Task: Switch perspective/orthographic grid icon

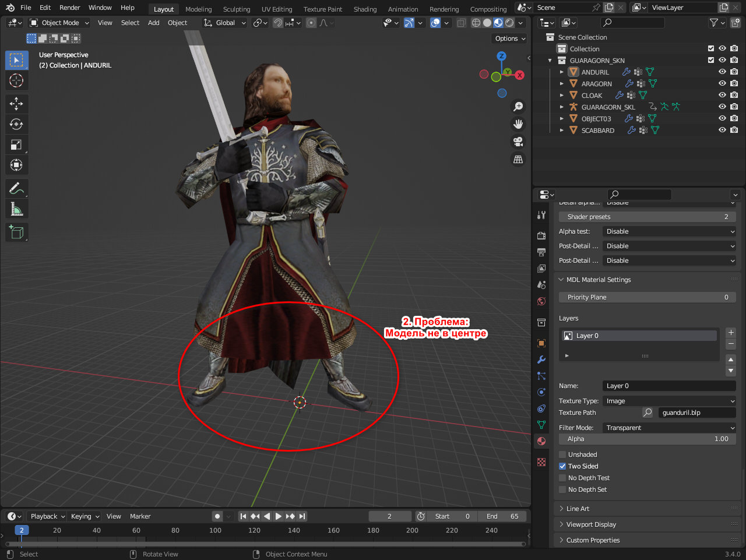Action: coord(518,159)
